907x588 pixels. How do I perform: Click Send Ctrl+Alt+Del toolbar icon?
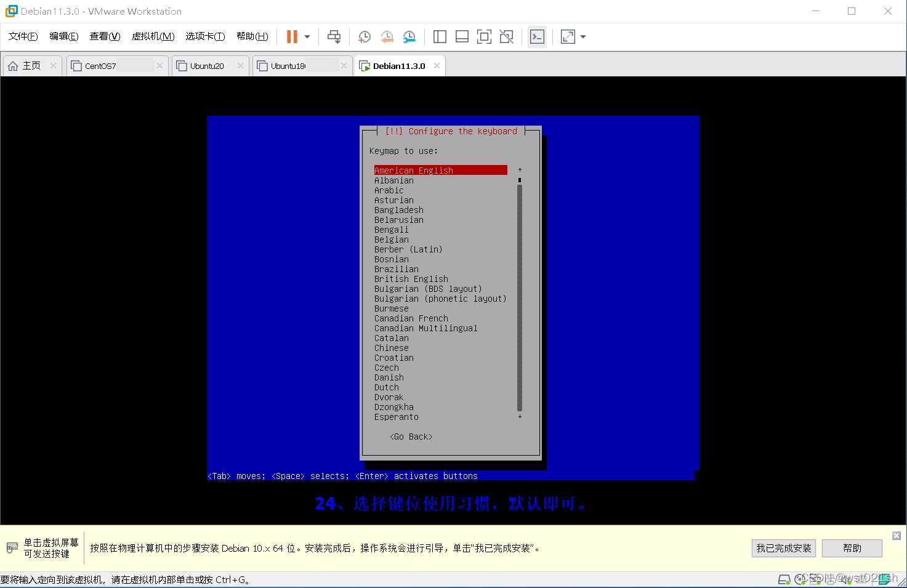coord(334,37)
